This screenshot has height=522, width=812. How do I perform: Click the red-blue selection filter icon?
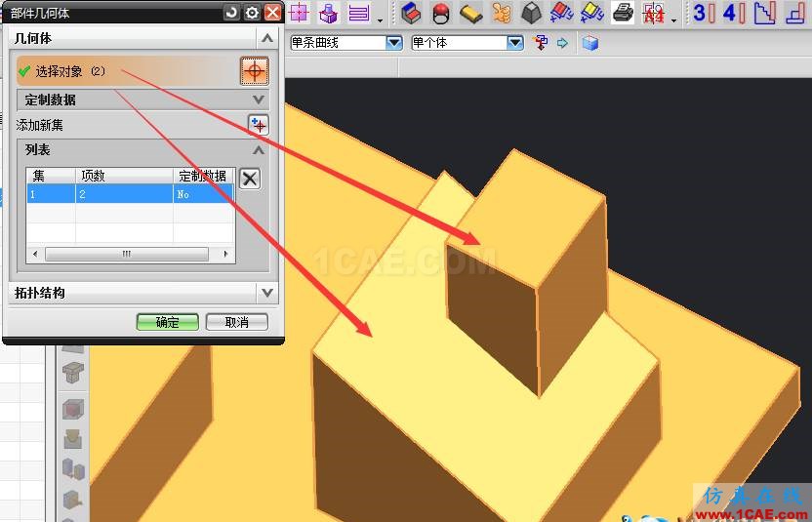coord(541,43)
